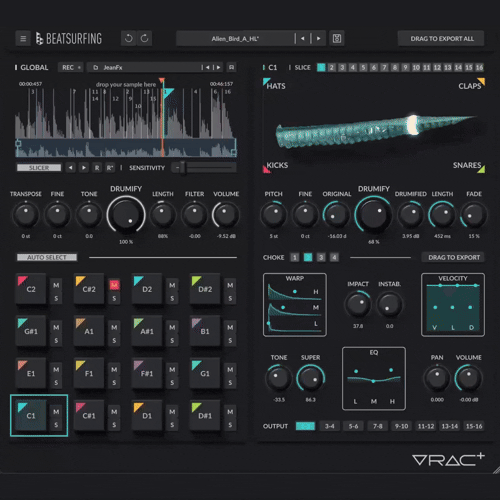
Task: Route output to 3-4
Action: 330,426
